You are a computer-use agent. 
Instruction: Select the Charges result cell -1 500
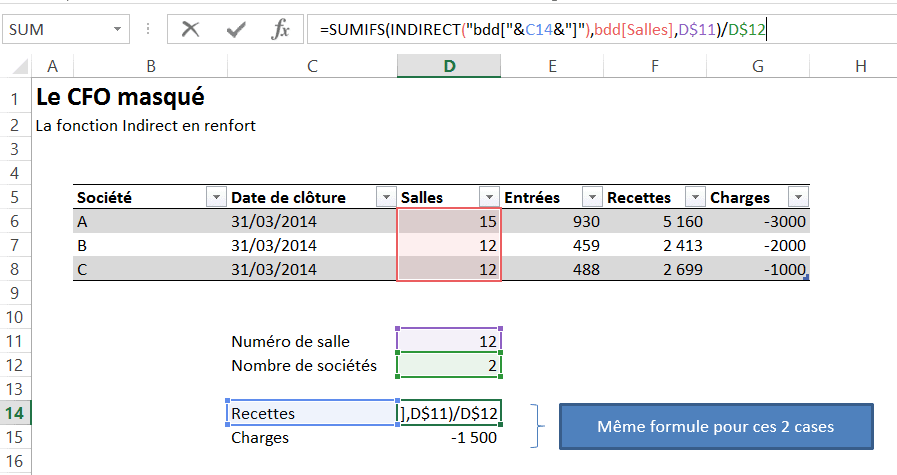pos(449,437)
